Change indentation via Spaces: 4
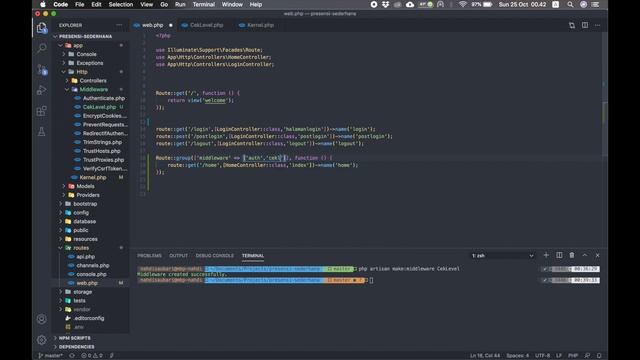Screen dimensions: 640x360 518,356
